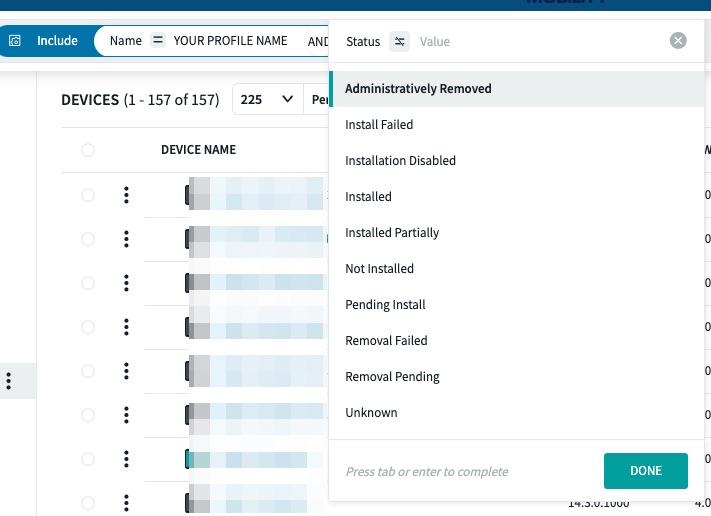This screenshot has width=711, height=516.
Task: Select the first device row checkbox
Action: pos(88,195)
